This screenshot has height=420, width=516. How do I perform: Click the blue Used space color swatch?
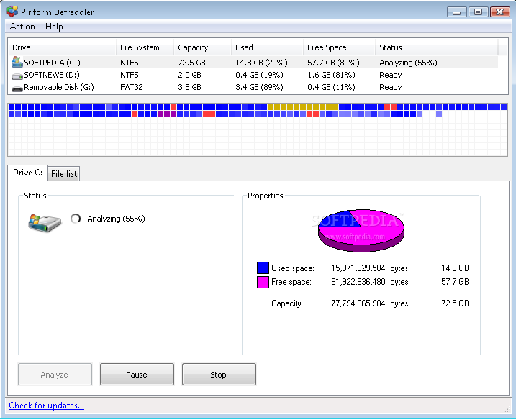click(x=263, y=268)
